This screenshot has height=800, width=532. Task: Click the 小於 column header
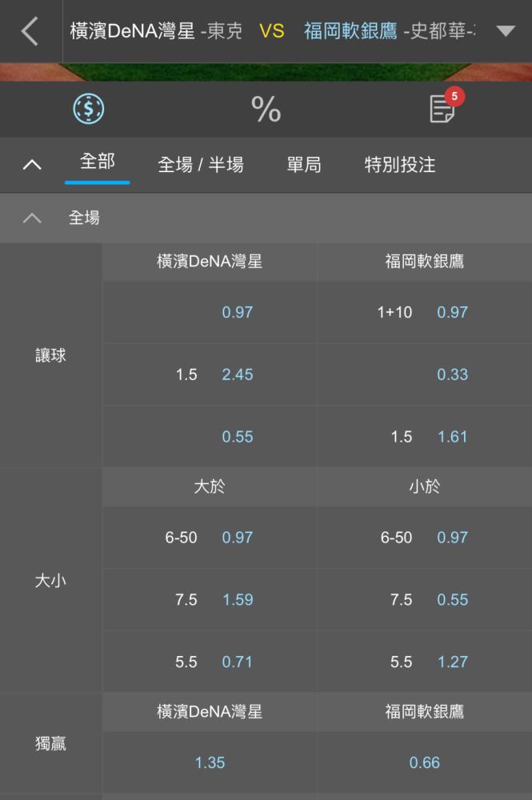pos(424,486)
